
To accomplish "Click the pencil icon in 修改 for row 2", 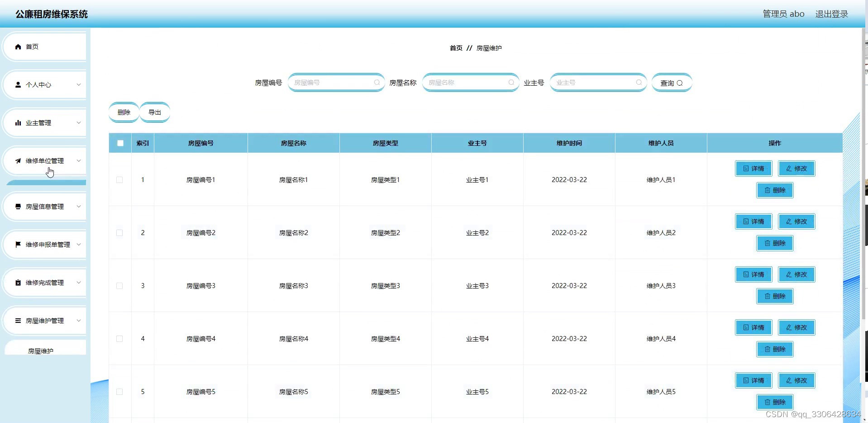I will click(789, 221).
